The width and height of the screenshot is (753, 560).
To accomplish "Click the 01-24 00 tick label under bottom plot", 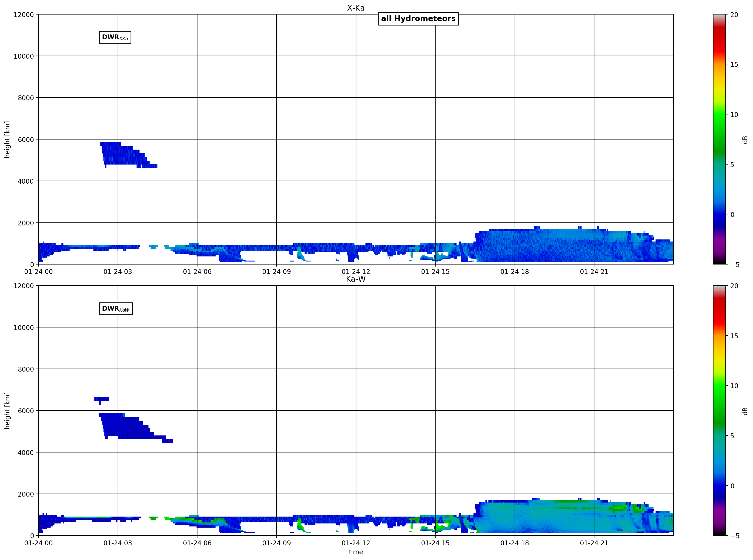I will coord(38,543).
